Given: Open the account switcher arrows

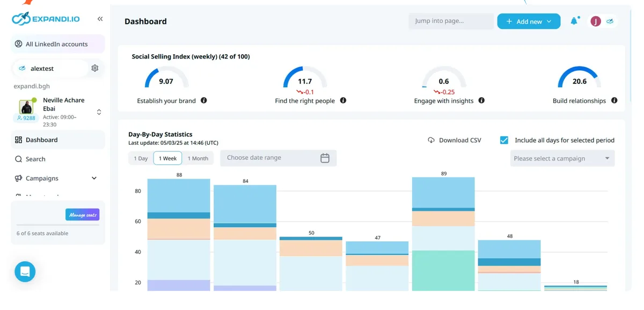Looking at the screenshot, I should click(x=99, y=112).
